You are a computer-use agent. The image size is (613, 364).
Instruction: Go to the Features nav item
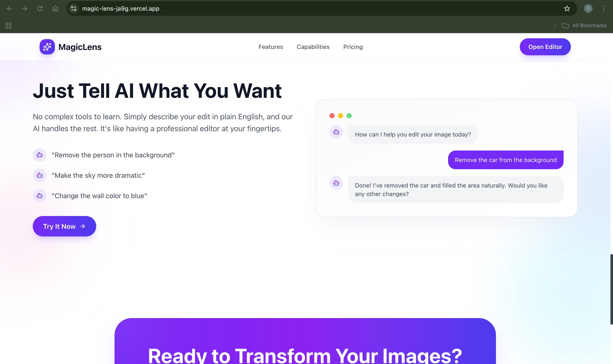[x=271, y=47]
